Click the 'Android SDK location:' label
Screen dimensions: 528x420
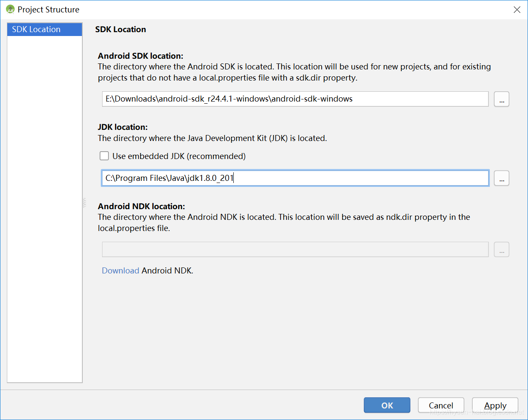click(x=141, y=56)
